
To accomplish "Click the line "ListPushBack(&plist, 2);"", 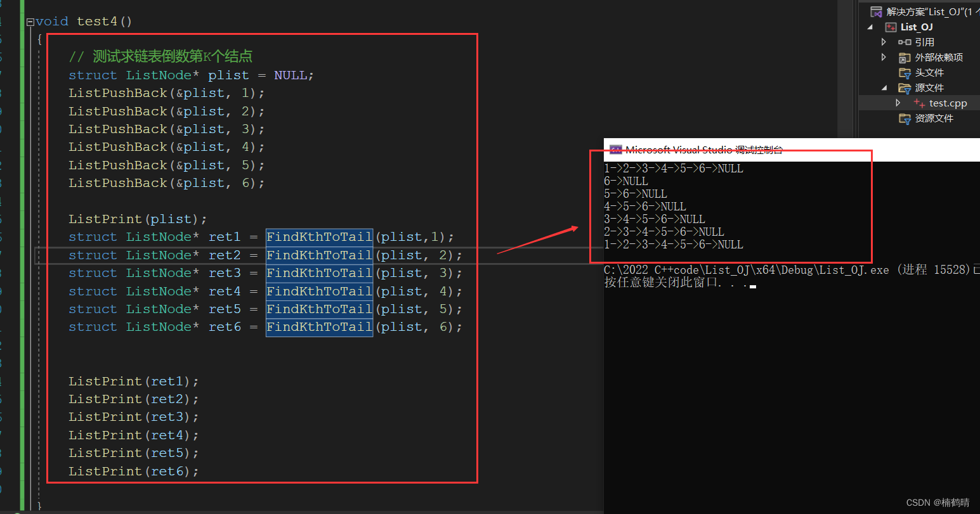I will 166,111.
